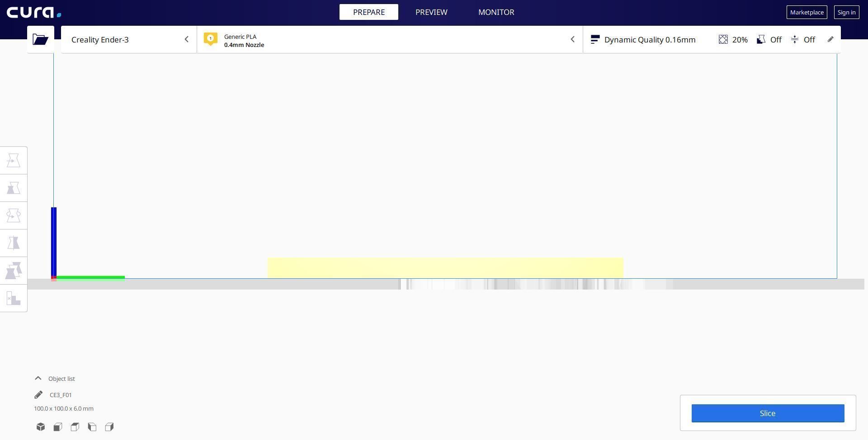Switch to the left side view cube icon

pyautogui.click(x=92, y=427)
